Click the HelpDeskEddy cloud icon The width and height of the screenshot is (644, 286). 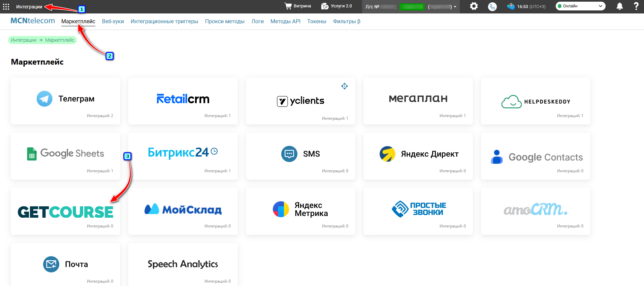511,102
